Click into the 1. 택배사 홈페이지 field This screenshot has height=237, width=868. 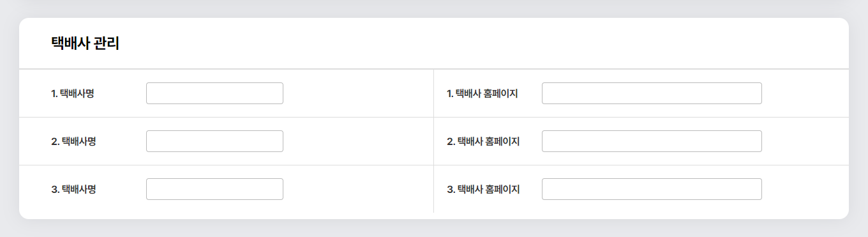click(x=652, y=93)
